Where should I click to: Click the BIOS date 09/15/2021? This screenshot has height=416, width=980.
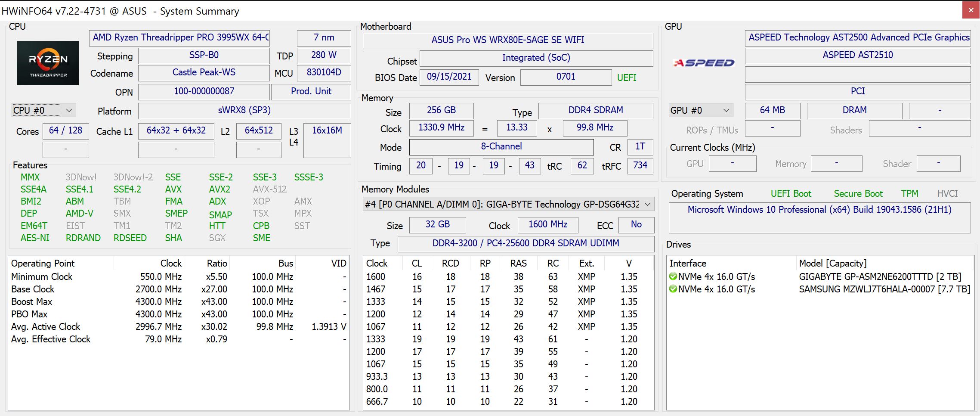(449, 77)
